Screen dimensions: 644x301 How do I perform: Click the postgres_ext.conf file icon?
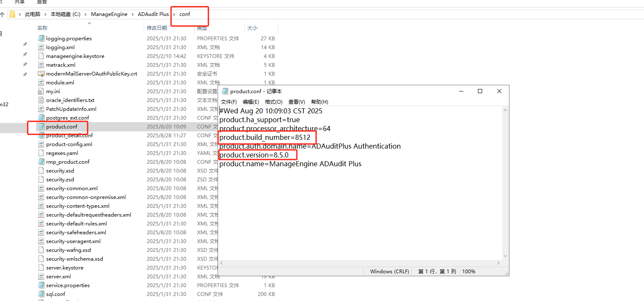click(x=41, y=118)
